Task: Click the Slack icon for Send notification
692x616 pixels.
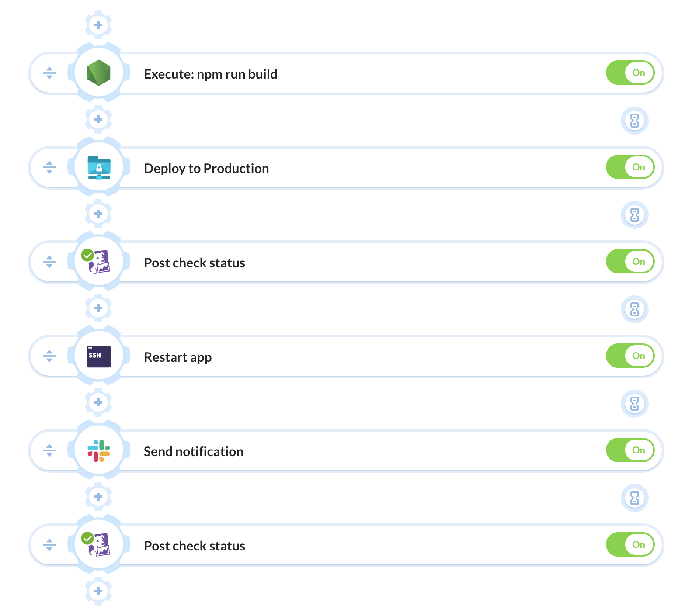Action: tap(99, 451)
